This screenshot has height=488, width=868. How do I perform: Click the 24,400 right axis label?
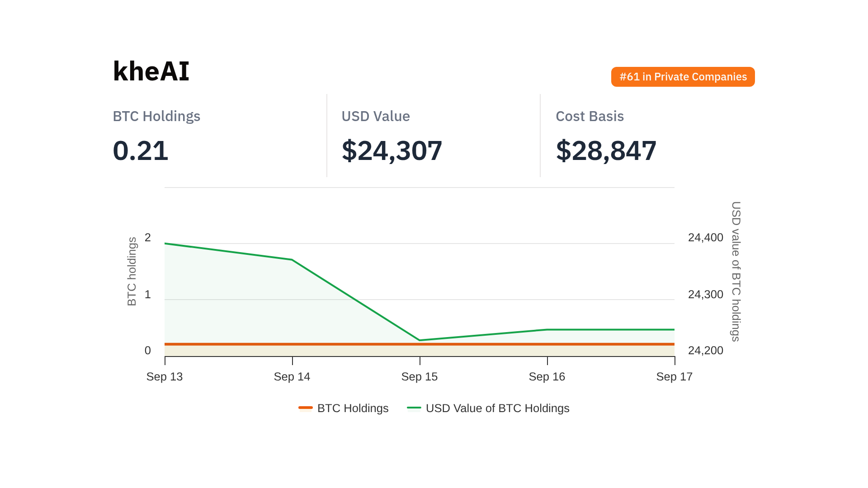[x=705, y=237]
